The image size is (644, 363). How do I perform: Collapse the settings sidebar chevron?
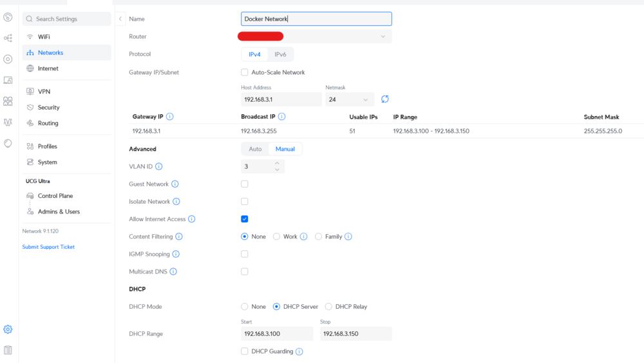tap(120, 19)
